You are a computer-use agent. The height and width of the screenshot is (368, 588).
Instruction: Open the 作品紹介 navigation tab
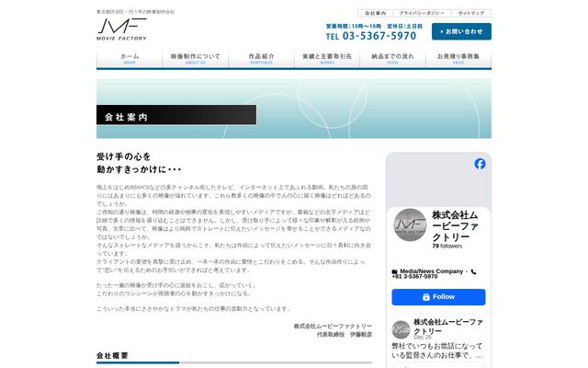261,59
